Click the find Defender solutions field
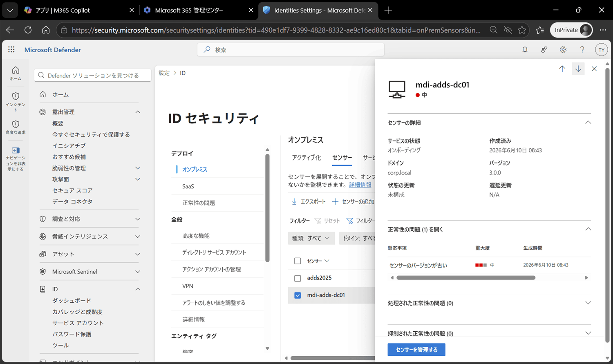The height and width of the screenshot is (364, 613). click(93, 75)
